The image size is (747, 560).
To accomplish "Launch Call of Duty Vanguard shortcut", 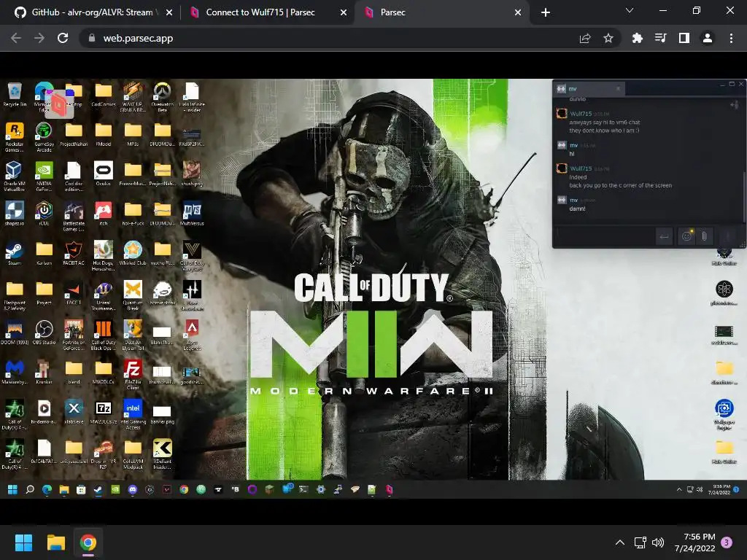I will [192, 256].
